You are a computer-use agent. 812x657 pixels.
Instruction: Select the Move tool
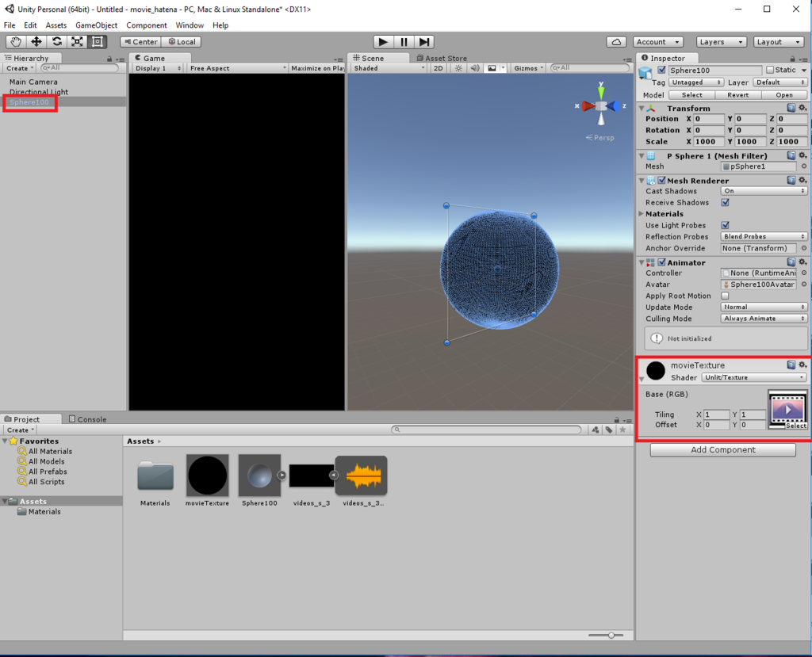(x=36, y=42)
